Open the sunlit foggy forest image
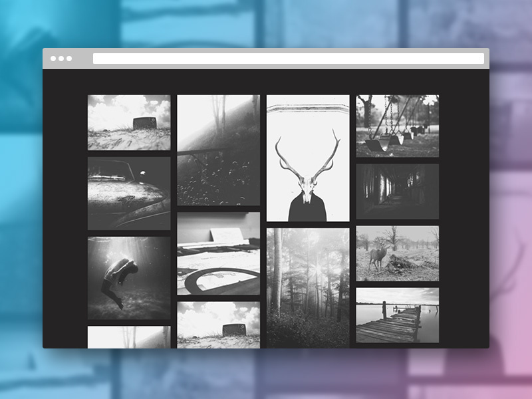 (305, 286)
